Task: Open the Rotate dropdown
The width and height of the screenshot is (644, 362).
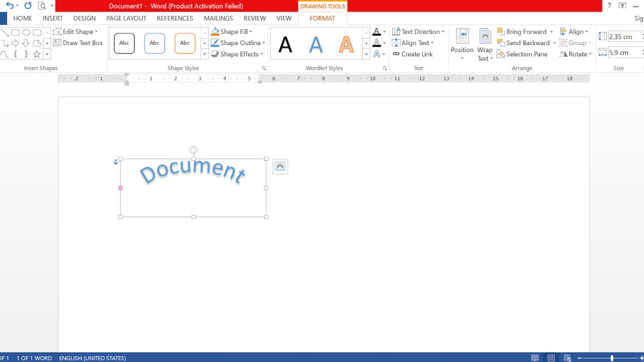Action: click(575, 54)
